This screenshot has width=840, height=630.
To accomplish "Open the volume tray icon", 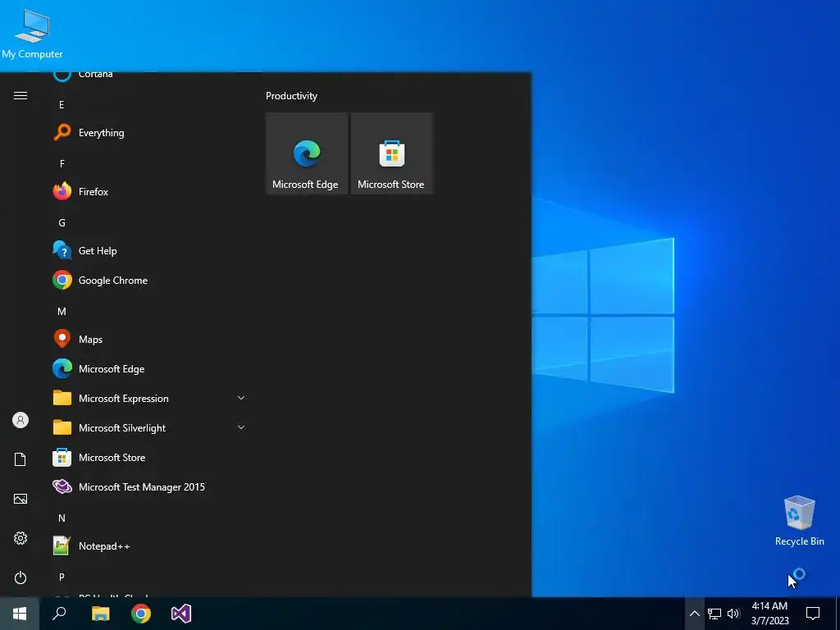I will tap(733, 614).
